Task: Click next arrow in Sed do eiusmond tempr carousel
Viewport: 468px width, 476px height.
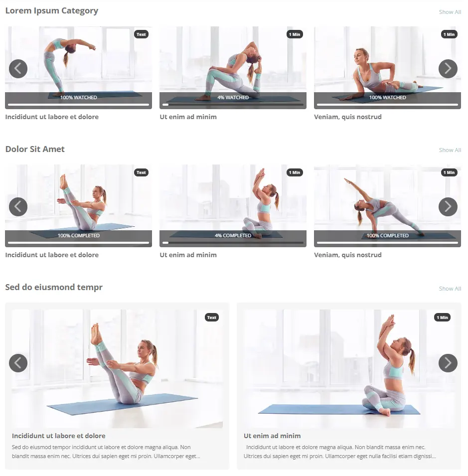Action: [x=448, y=363]
